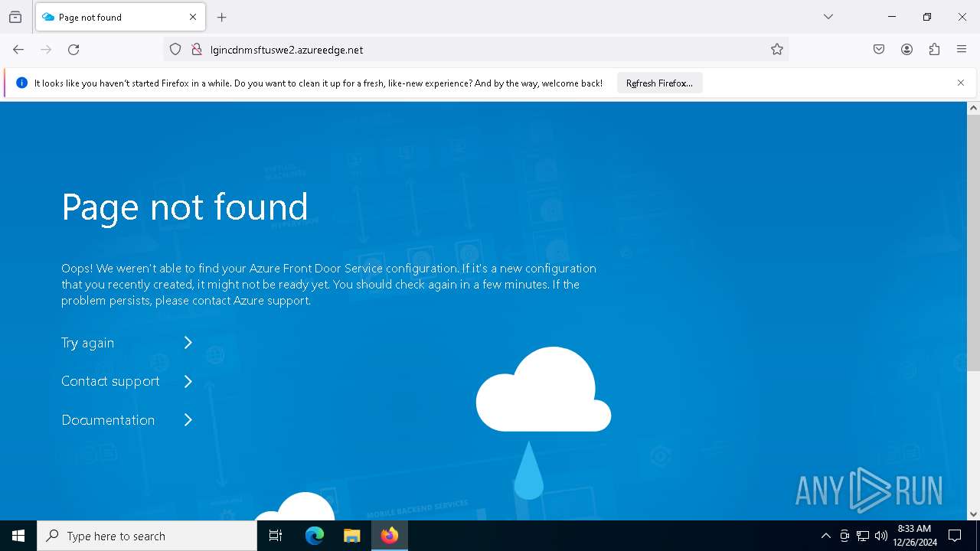Image resolution: width=980 pixels, height=551 pixels.
Task: Open the Windows Start menu
Action: pos(18,536)
